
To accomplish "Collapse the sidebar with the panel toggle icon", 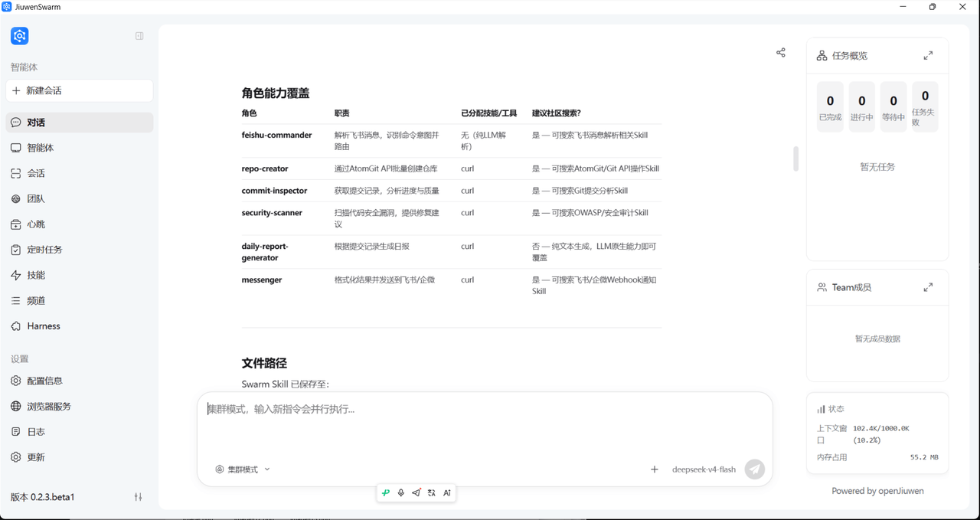I will pyautogui.click(x=139, y=36).
